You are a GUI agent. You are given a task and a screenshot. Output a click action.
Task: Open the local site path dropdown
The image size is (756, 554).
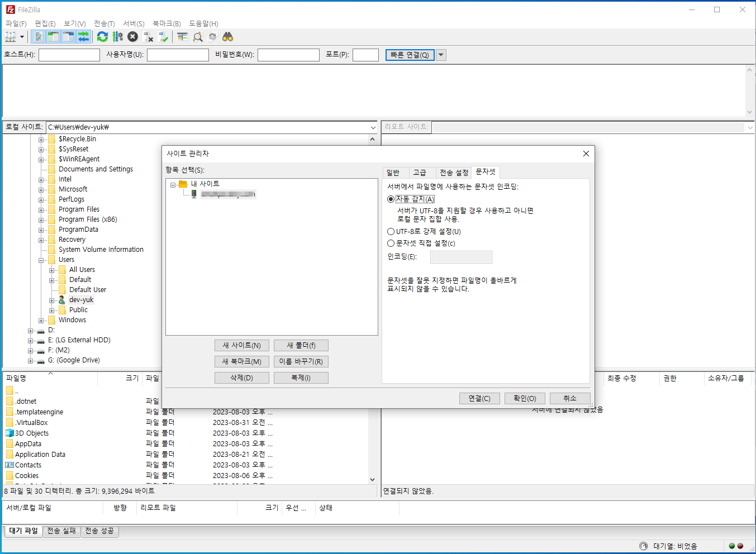point(373,127)
